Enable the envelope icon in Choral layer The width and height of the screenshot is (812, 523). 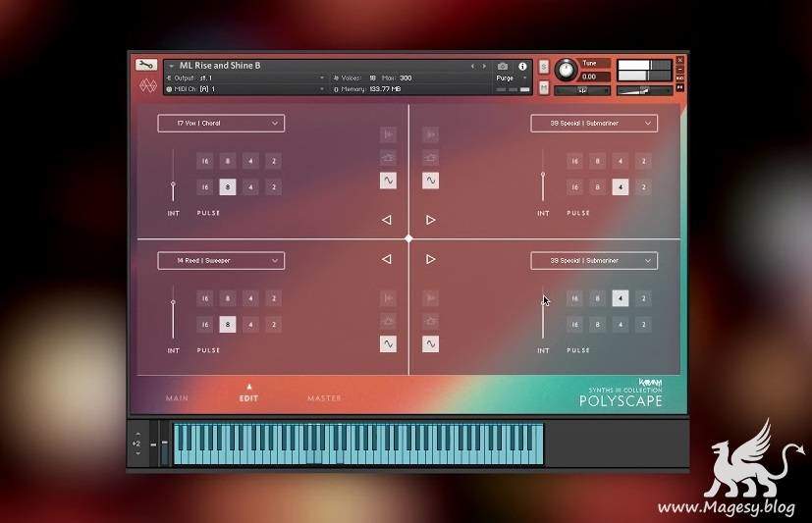pyautogui.click(x=388, y=157)
